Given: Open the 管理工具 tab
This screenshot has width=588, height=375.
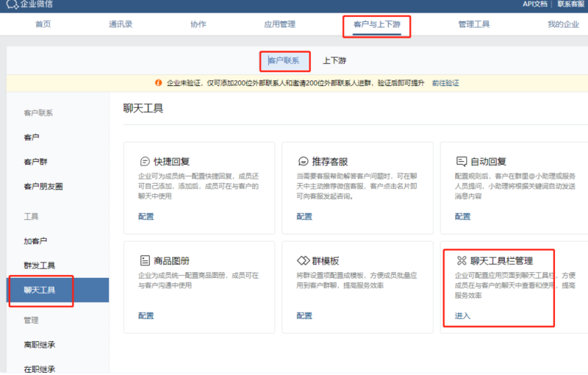Looking at the screenshot, I should pyautogui.click(x=474, y=24).
